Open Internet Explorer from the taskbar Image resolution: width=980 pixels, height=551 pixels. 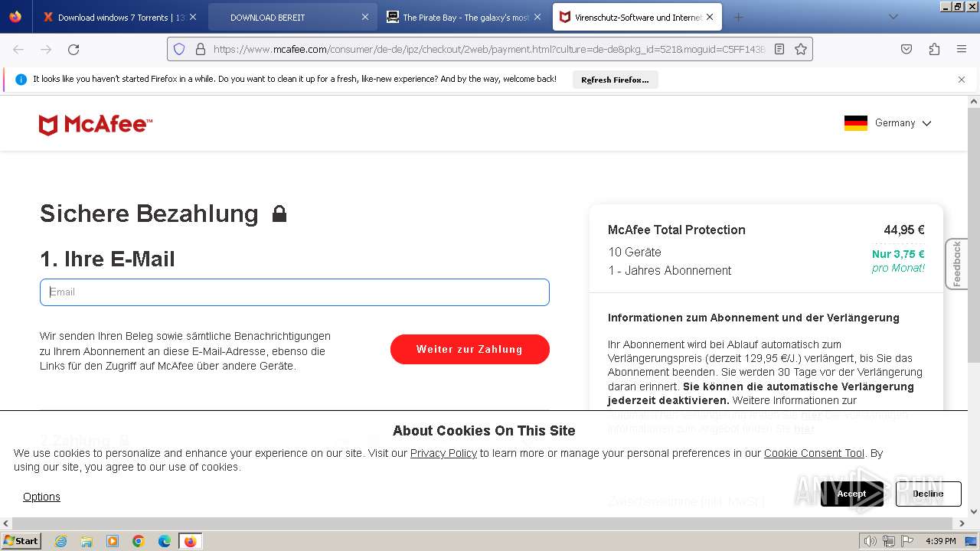point(60,541)
